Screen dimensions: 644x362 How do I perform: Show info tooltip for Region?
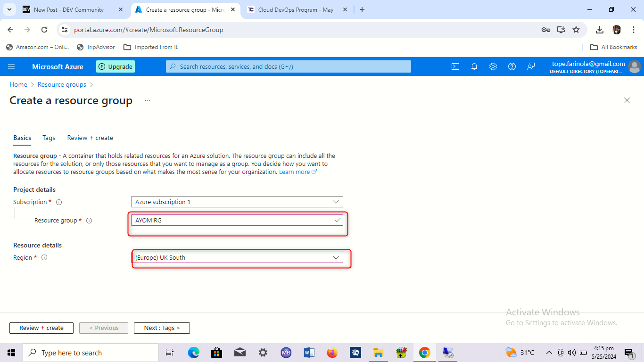point(44,258)
